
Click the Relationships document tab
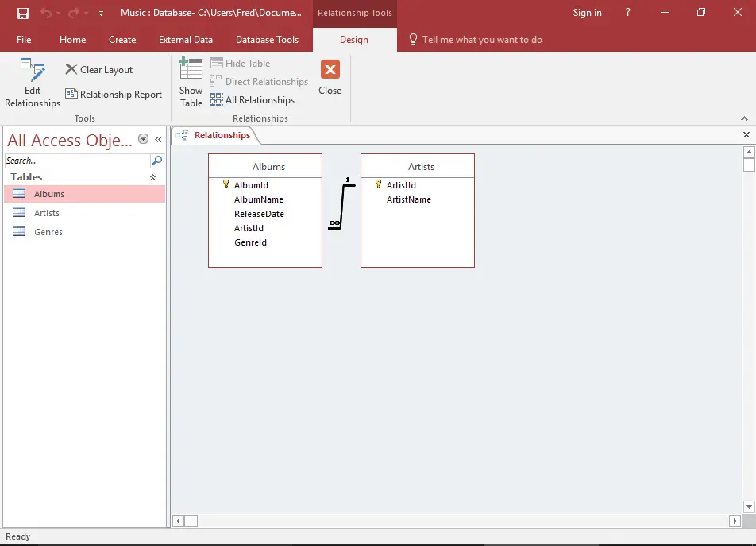coord(215,136)
